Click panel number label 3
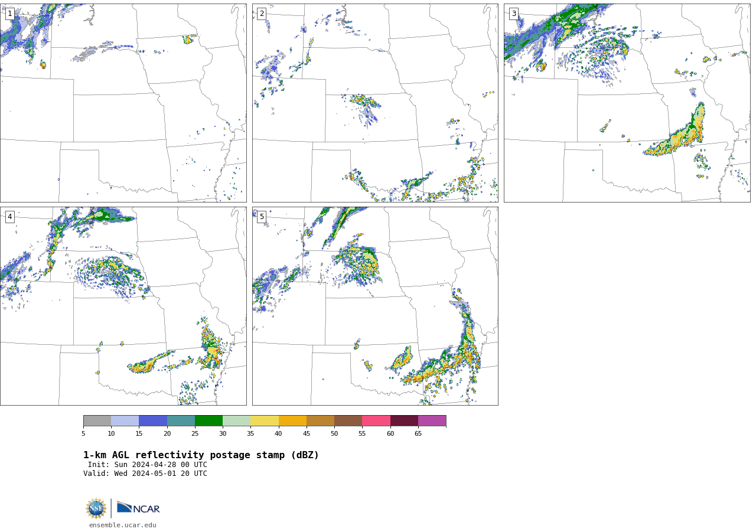 tap(514, 14)
